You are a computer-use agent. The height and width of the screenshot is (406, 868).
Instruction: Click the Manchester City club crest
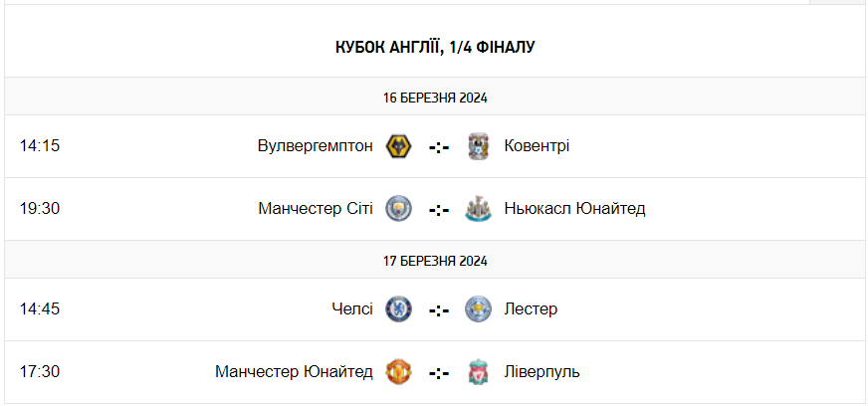[399, 209]
